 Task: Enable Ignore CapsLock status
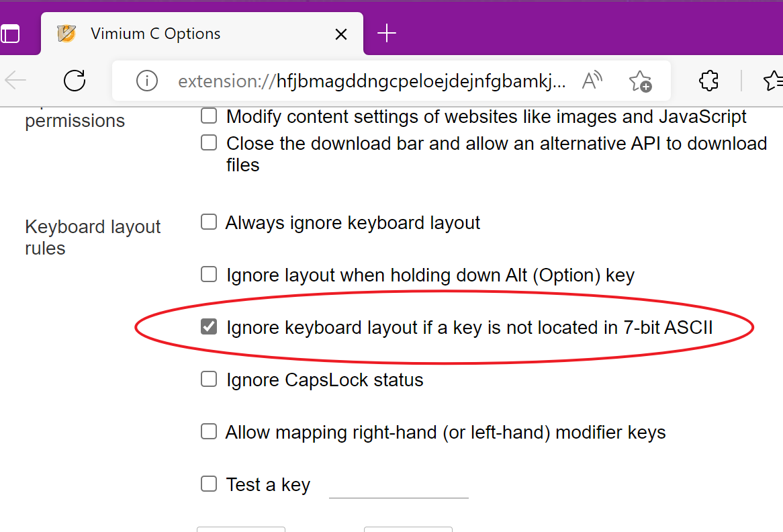[x=208, y=379]
